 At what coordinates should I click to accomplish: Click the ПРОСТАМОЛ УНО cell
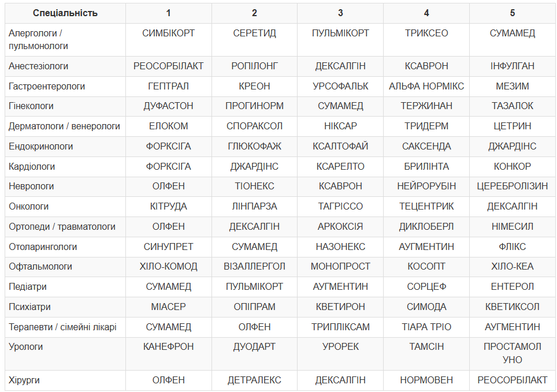513,353
